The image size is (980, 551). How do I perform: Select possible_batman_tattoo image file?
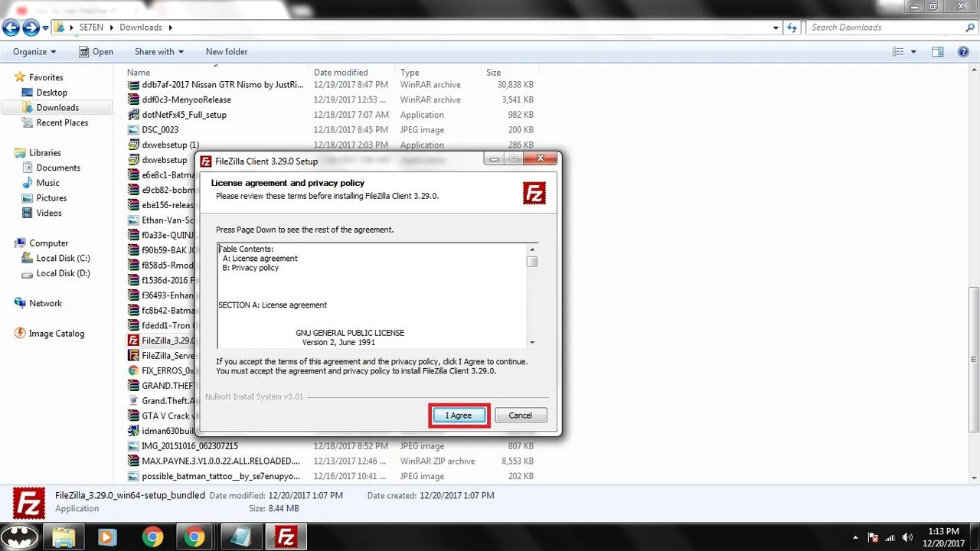click(x=220, y=476)
